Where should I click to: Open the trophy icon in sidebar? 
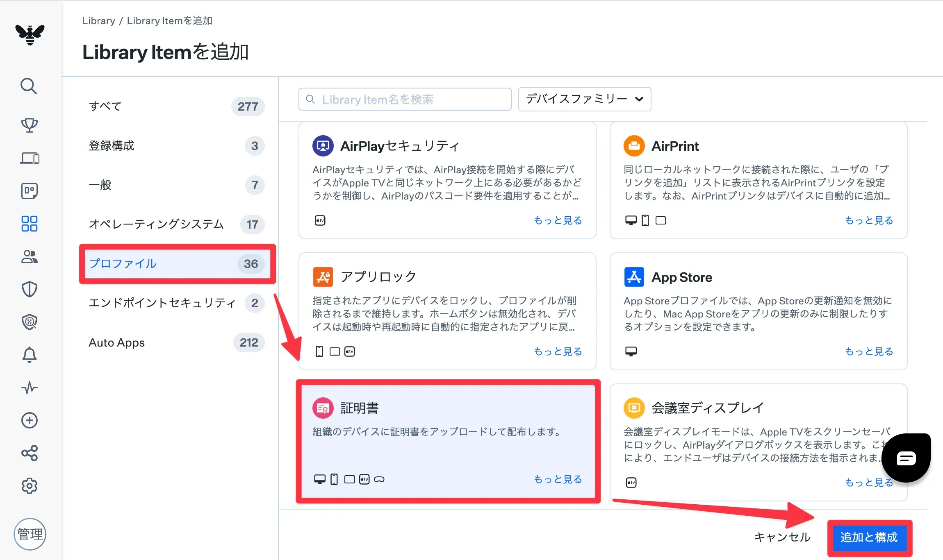[x=29, y=125]
